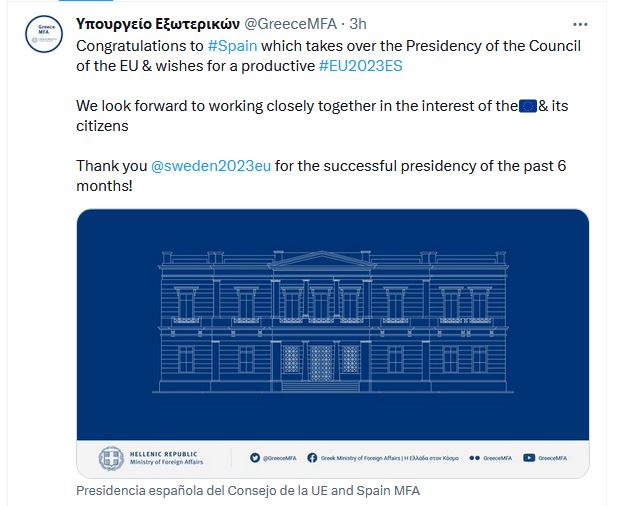
Task: Click the YouTube icon in image footer
Action: pyautogui.click(x=529, y=458)
